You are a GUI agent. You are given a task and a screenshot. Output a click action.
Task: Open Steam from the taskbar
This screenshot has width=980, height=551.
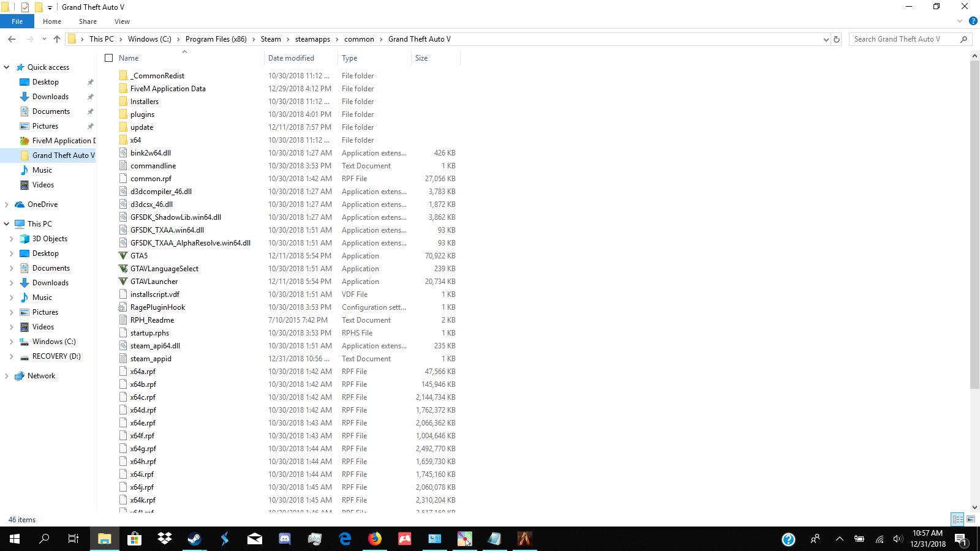pos(194,539)
